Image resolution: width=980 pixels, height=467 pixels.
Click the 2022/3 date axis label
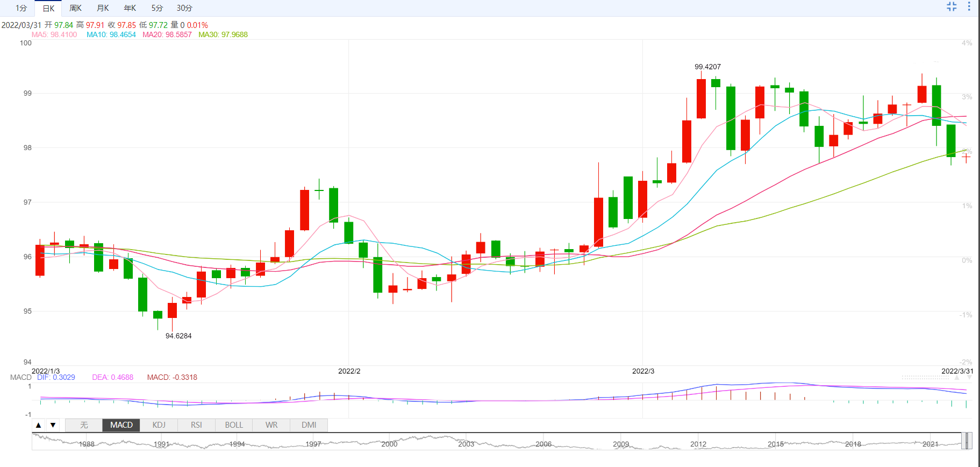(x=643, y=371)
